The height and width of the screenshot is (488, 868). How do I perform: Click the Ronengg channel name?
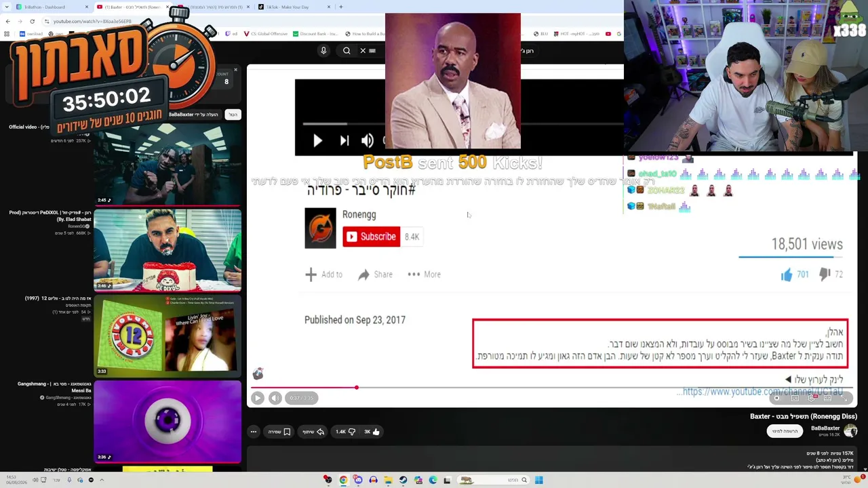click(x=359, y=214)
